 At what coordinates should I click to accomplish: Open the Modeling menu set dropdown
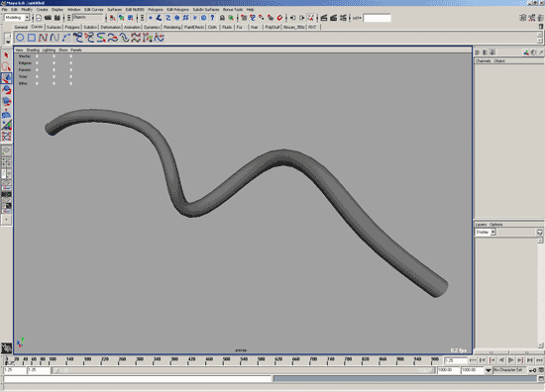[x=17, y=18]
